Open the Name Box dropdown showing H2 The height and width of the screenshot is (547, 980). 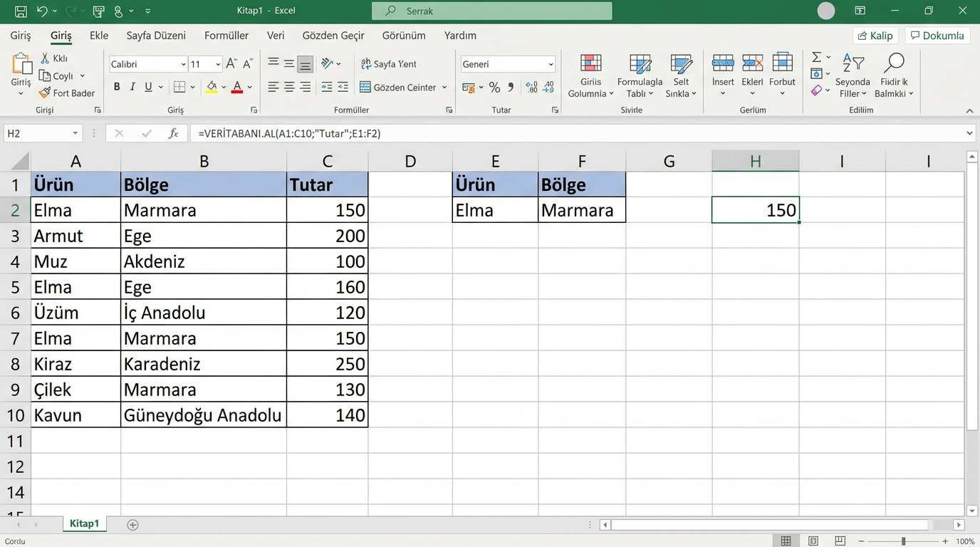75,133
